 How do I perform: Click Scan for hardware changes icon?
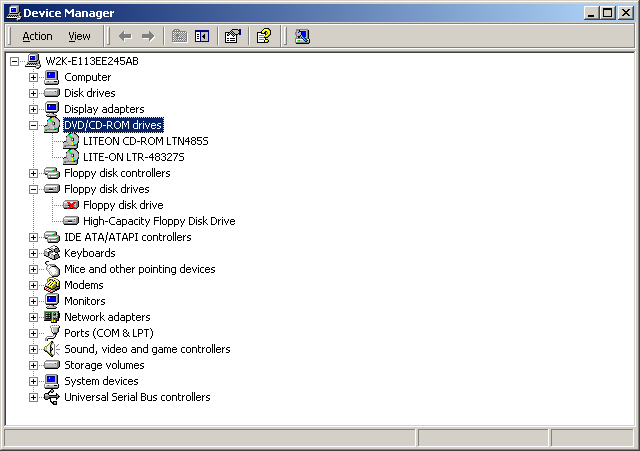302,36
